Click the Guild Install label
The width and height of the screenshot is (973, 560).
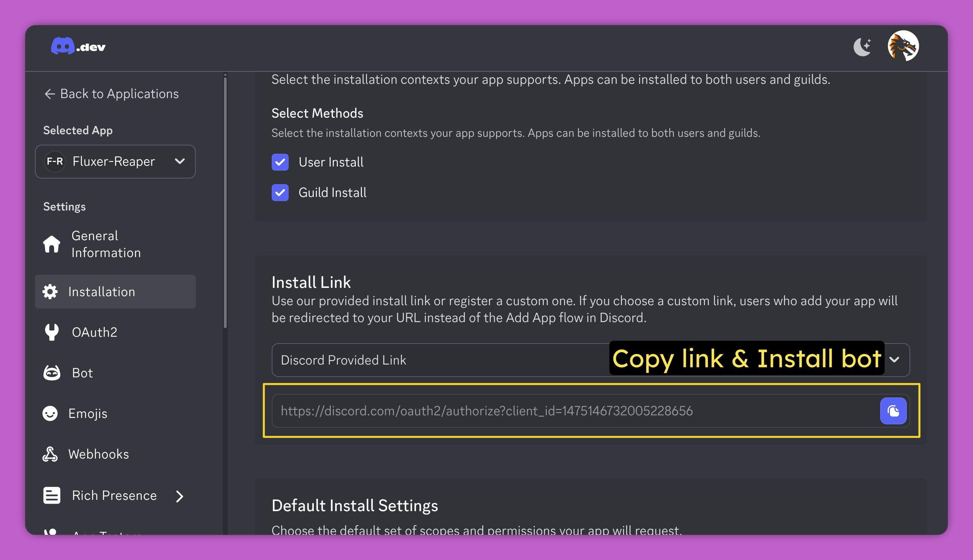(x=332, y=192)
